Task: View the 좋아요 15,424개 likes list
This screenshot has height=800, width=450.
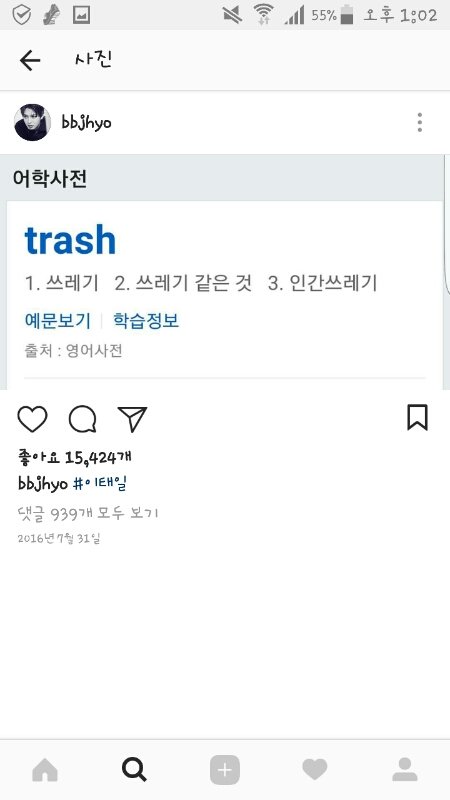Action: click(74, 457)
